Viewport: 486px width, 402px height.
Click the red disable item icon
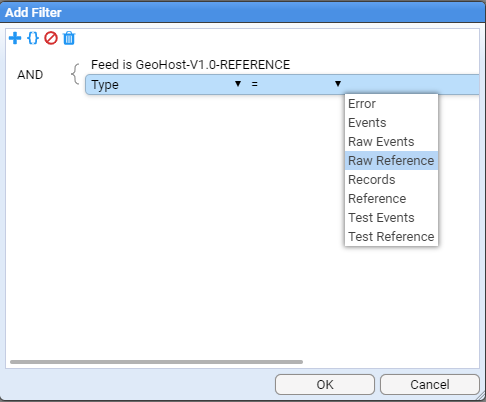click(x=51, y=38)
